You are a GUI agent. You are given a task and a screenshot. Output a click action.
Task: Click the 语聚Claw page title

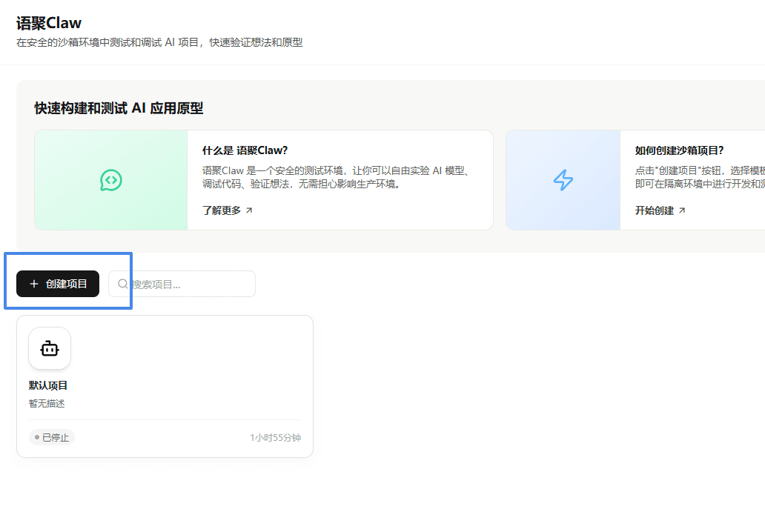click(49, 23)
